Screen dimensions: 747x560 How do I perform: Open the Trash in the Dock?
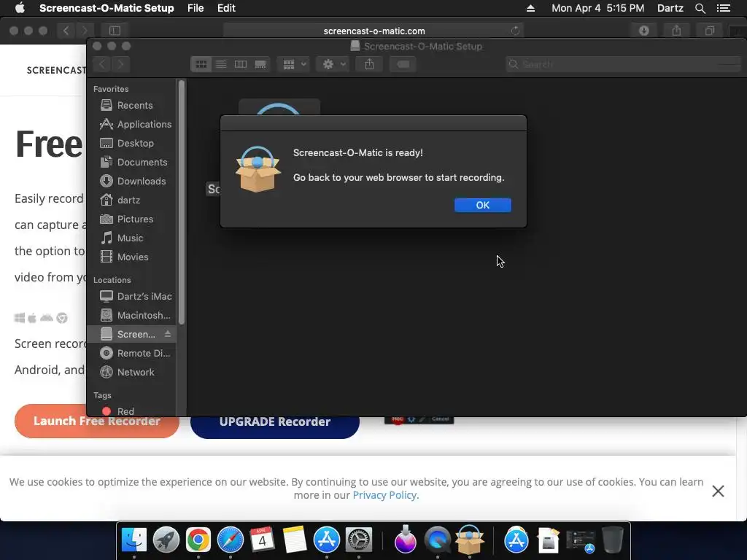tap(613, 540)
